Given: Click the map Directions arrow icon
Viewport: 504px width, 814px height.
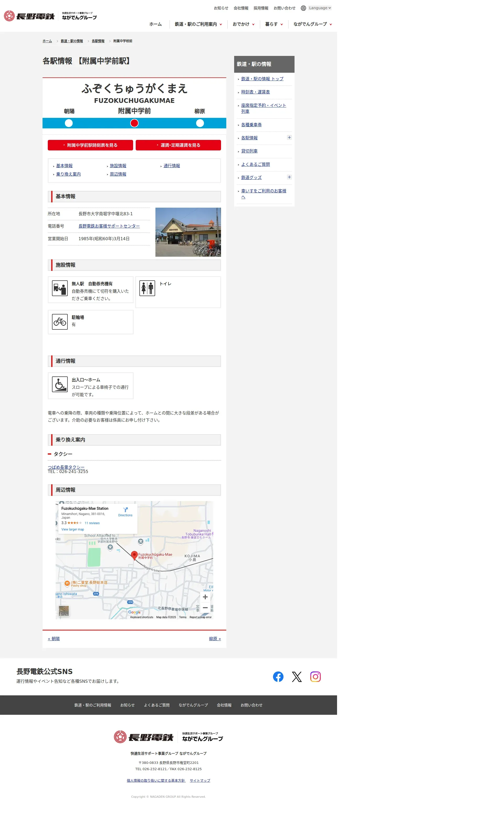Looking at the screenshot, I should (125, 510).
